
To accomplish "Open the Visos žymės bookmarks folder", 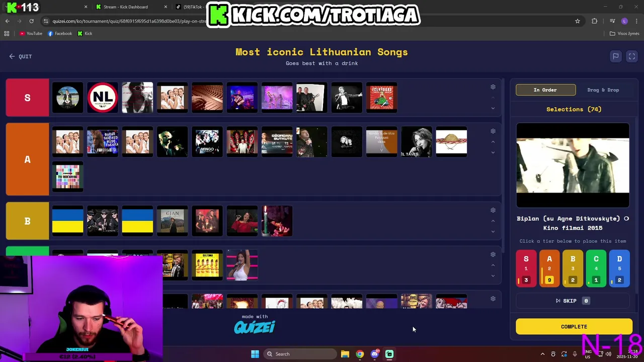I will [624, 34].
